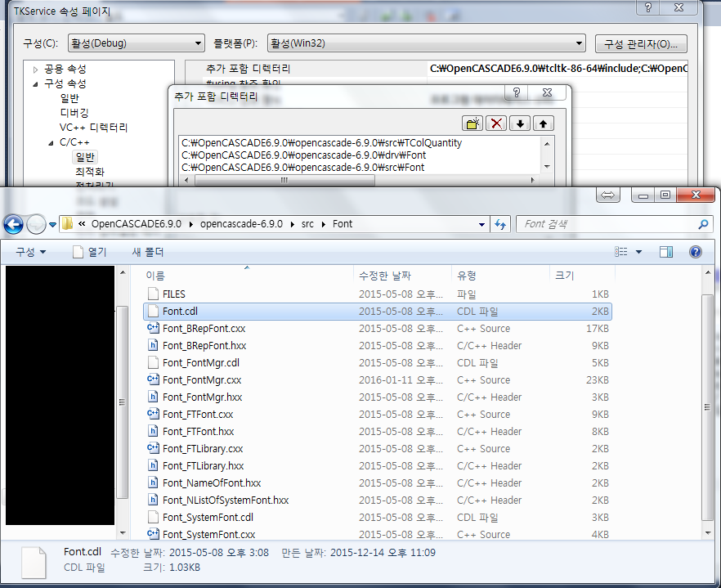Sort by the 이름 column header
Screen dimensions: 721x588
point(155,276)
